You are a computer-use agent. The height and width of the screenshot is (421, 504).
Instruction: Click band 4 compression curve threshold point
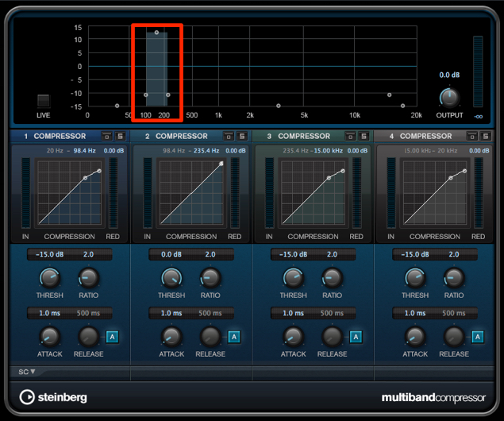tap(451, 178)
